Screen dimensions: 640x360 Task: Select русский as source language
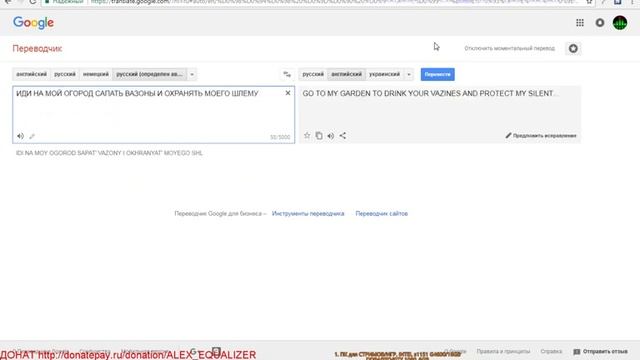(x=65, y=74)
